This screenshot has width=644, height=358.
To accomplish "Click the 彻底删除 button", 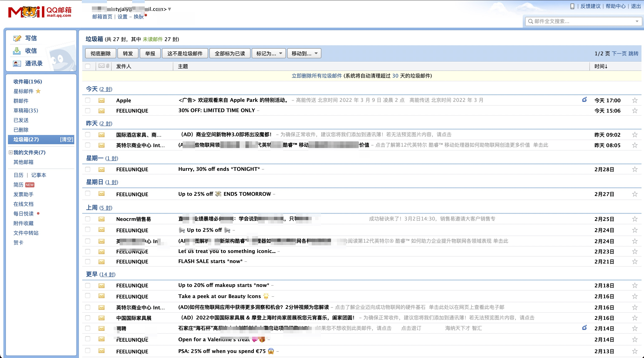I will [x=100, y=53].
